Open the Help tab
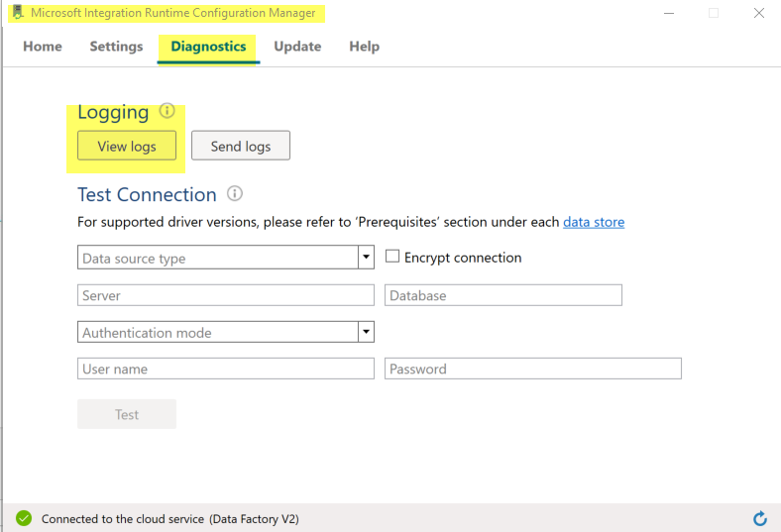 tap(364, 47)
